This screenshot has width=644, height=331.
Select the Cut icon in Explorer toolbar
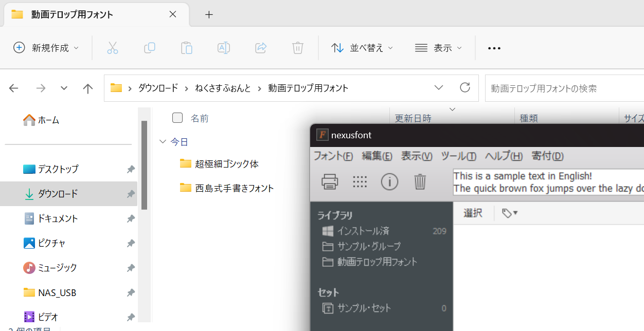click(113, 48)
